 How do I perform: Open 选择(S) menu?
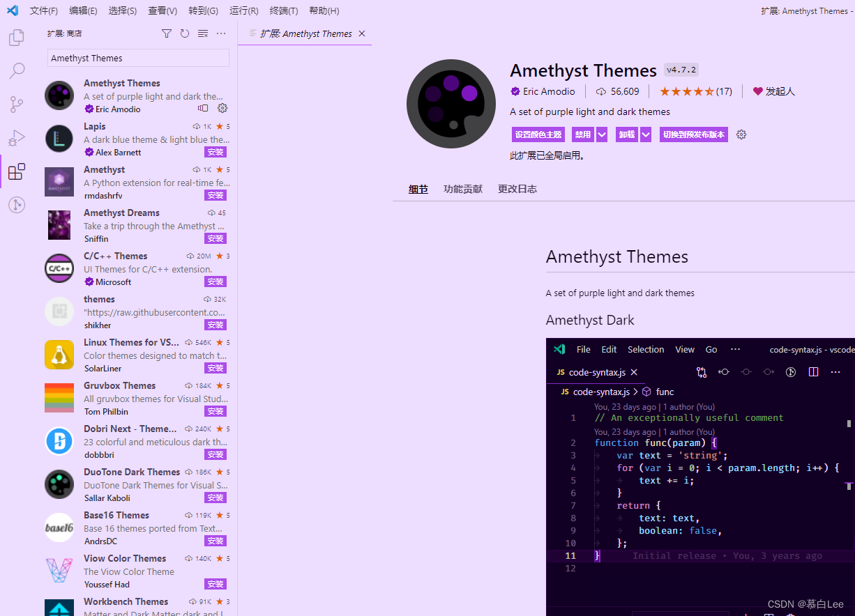point(123,10)
